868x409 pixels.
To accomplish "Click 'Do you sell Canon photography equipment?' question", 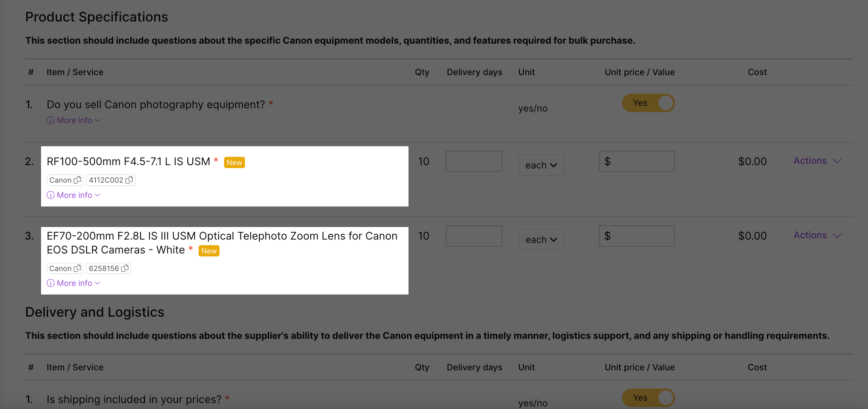I will (156, 105).
